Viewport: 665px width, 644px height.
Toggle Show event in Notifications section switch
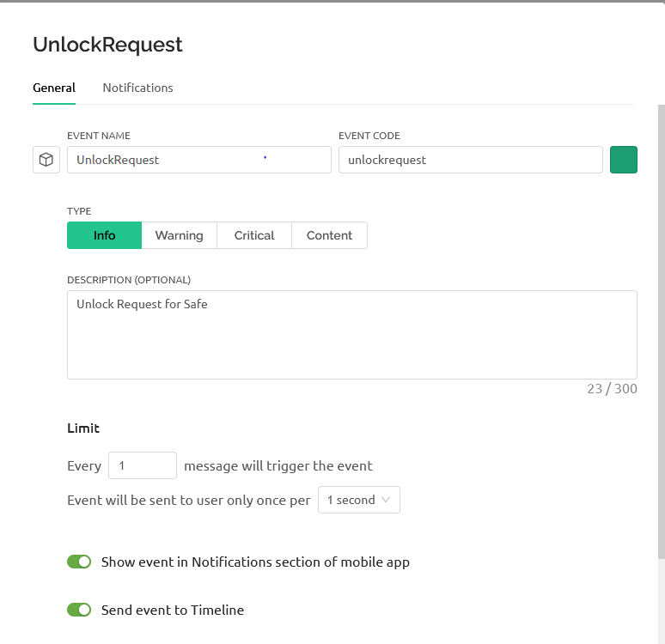pos(79,562)
